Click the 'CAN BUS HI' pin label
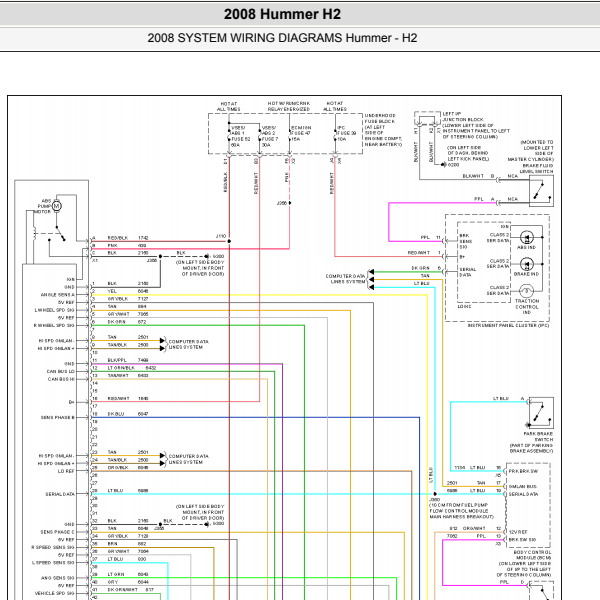The image size is (600, 600). pyautogui.click(x=61, y=379)
